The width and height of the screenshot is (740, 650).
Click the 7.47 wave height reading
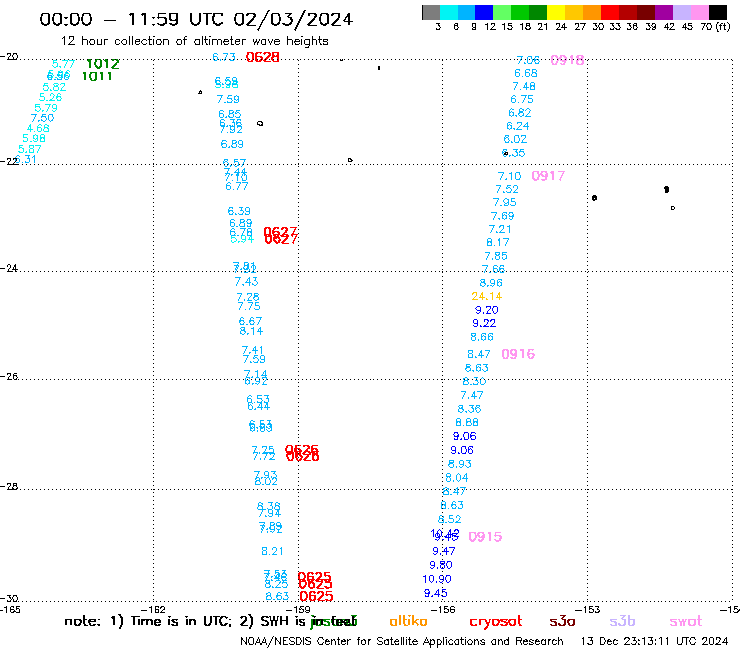click(x=472, y=395)
